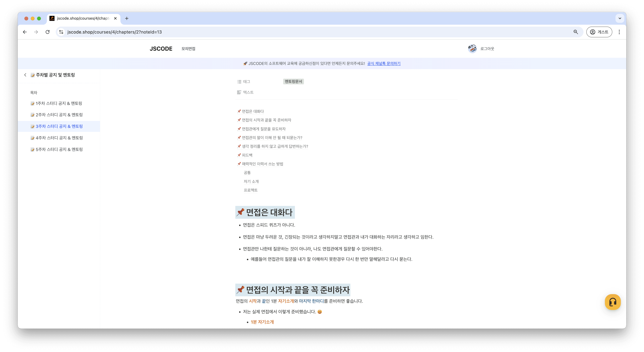Jump to 면접은 대화다 in contents
The width and height of the screenshot is (644, 352).
click(251, 111)
